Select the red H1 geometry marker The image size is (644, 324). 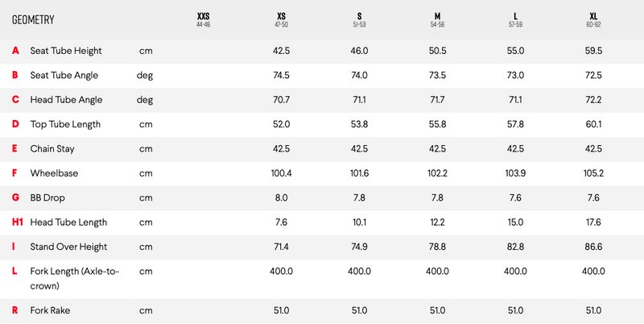[x=17, y=222]
